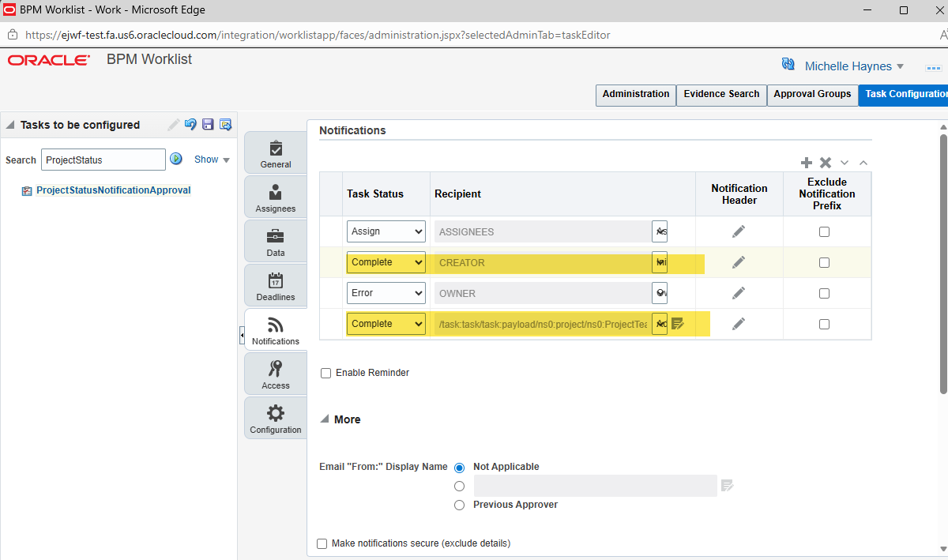The width and height of the screenshot is (948, 560).
Task: Click the payload recipient expression field
Action: (542, 324)
